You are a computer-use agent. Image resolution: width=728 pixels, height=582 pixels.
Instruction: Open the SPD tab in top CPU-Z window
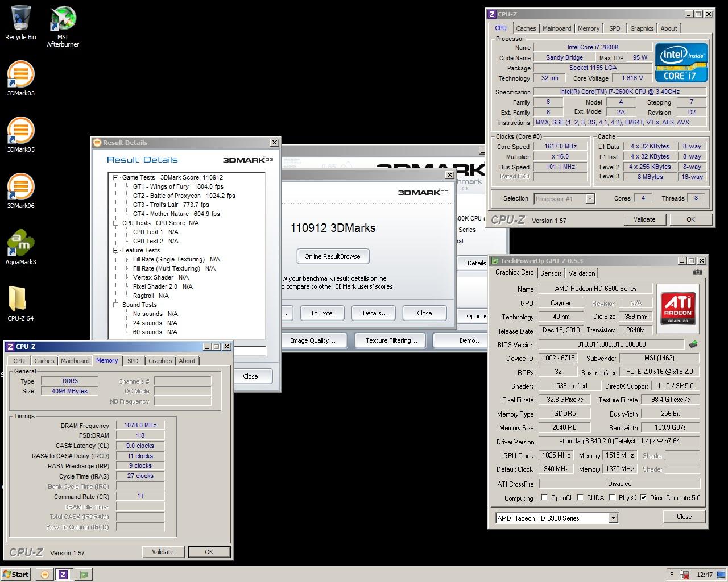[615, 28]
